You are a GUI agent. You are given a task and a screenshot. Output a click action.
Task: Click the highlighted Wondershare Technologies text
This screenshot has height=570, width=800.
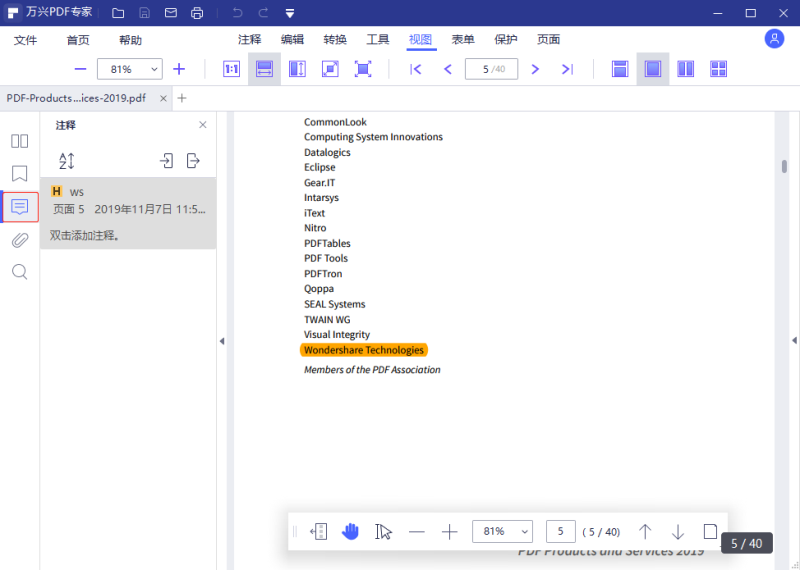pyautogui.click(x=364, y=350)
